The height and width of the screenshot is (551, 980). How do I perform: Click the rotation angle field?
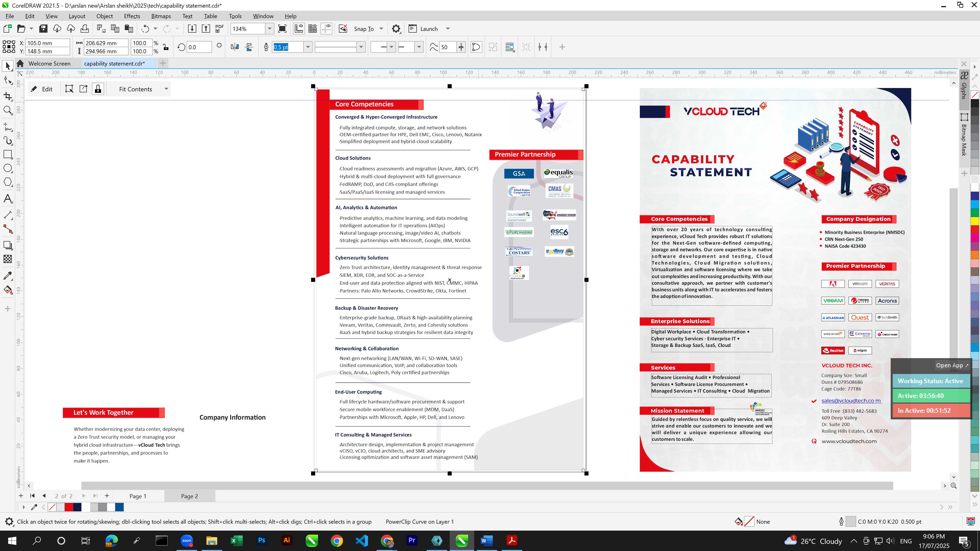pyautogui.click(x=199, y=47)
